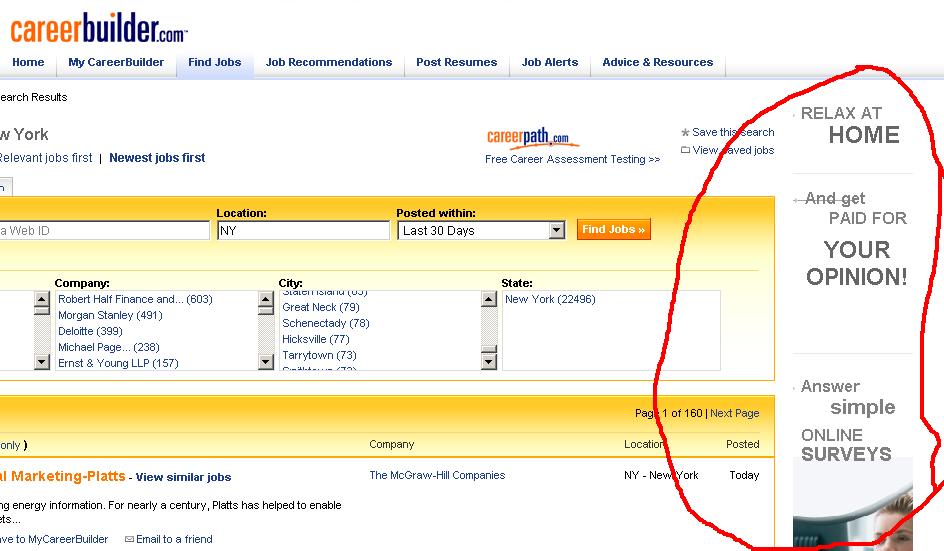Image resolution: width=944 pixels, height=551 pixels.
Task: Click the Location input field
Action: click(303, 231)
